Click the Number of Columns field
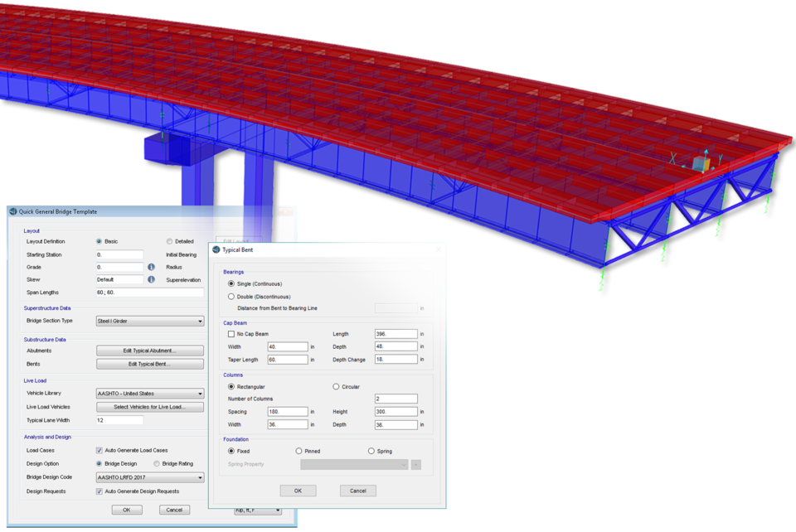Screen dimensions: 796x532 [396, 399]
